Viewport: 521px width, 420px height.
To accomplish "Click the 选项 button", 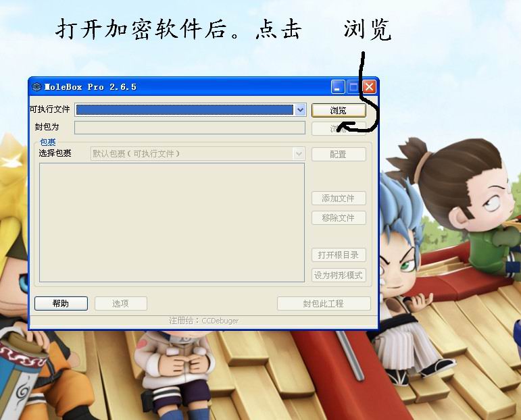I will (x=121, y=303).
